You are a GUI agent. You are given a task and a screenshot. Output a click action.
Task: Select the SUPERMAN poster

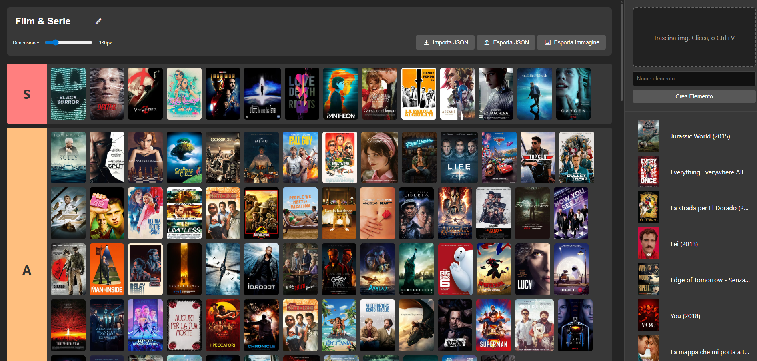click(493, 325)
